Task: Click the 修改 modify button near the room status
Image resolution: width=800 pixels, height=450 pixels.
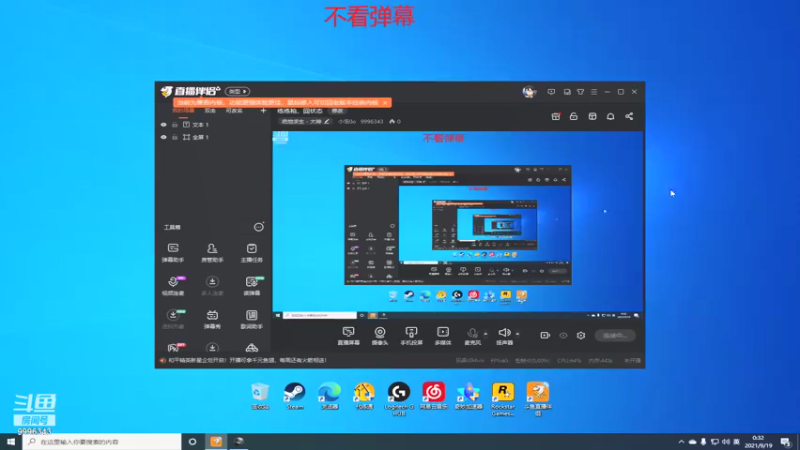Action: click(337, 111)
